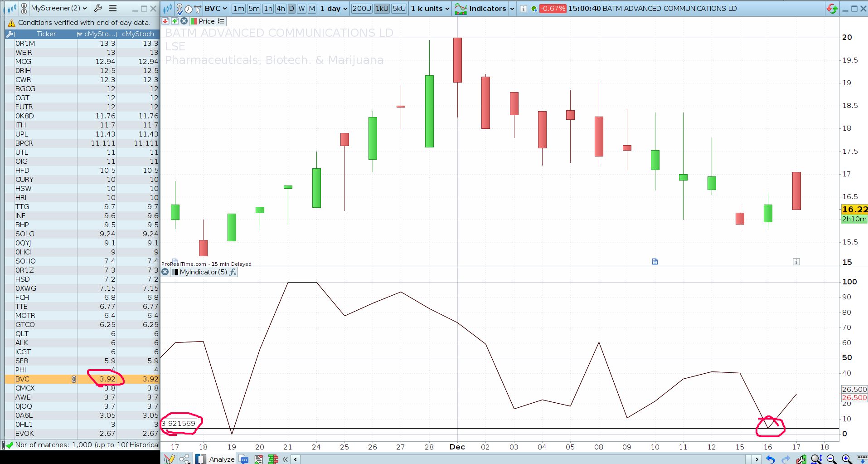Click the instrument info icon in toolbar

(524, 9)
